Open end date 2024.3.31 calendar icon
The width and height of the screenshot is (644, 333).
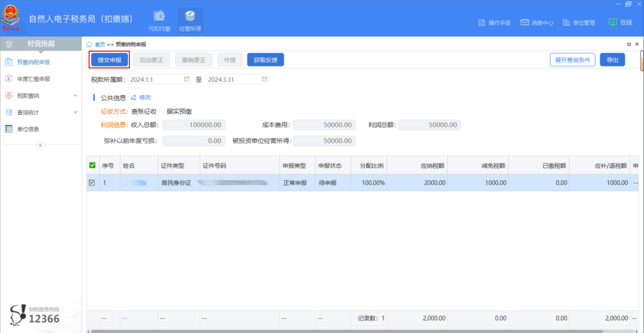(x=264, y=79)
